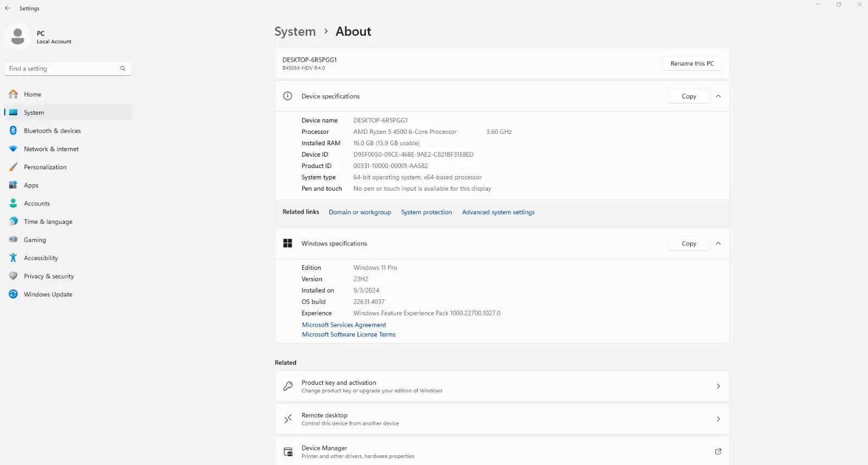Select the Device ID value text
This screenshot has height=465, width=868.
[413, 154]
